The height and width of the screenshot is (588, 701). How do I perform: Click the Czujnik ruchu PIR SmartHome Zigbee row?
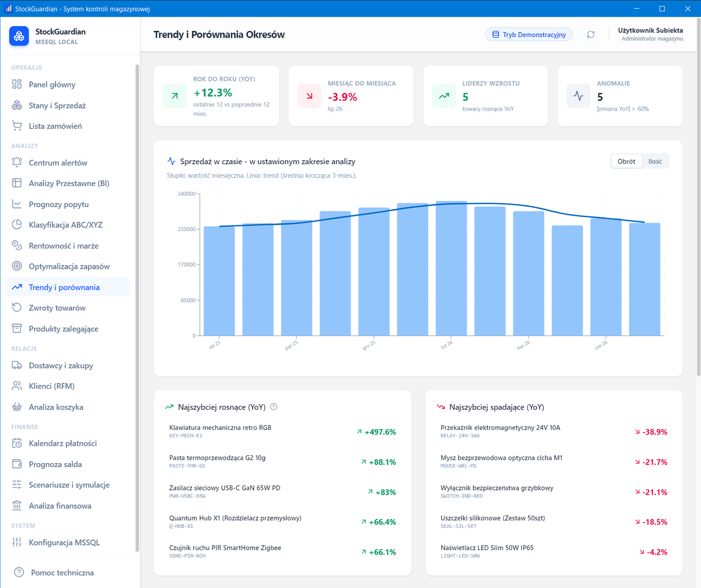283,552
